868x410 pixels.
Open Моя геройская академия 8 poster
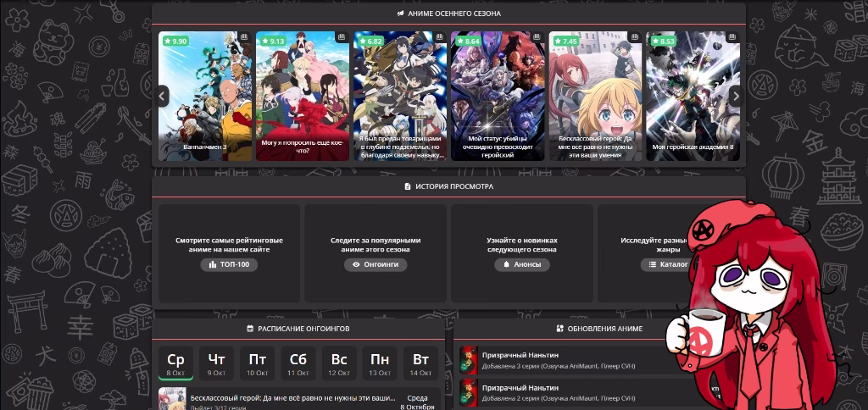tap(691, 97)
